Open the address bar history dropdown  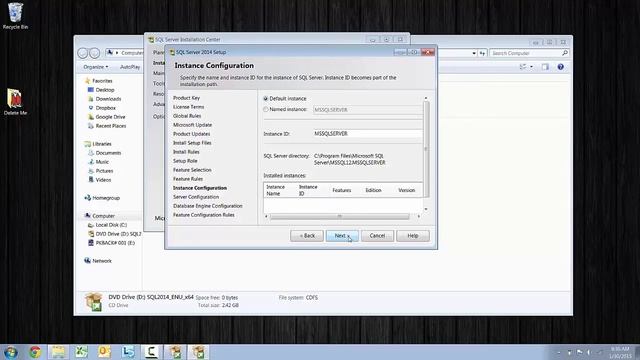pyautogui.click(x=474, y=53)
